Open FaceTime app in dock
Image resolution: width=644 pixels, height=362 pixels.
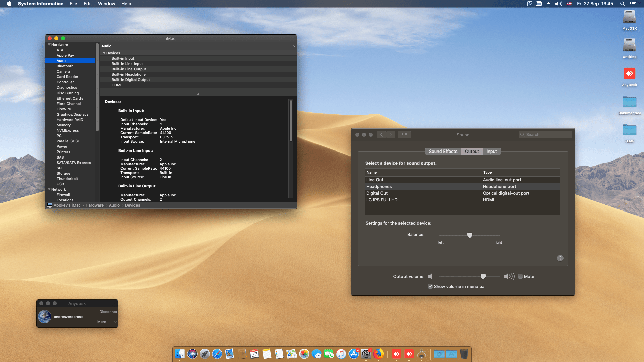point(329,354)
